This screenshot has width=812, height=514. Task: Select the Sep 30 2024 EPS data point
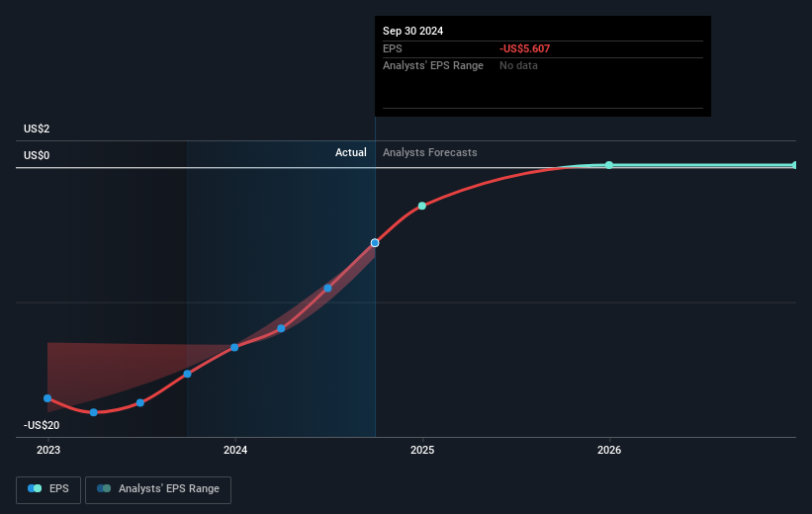375,243
